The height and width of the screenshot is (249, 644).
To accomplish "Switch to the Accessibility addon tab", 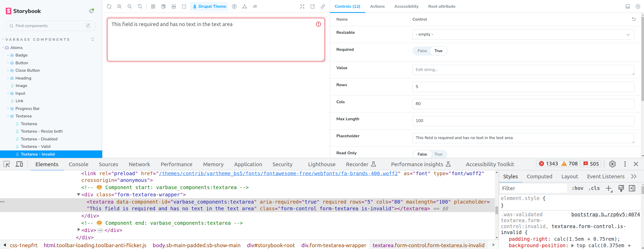I will coord(406,6).
